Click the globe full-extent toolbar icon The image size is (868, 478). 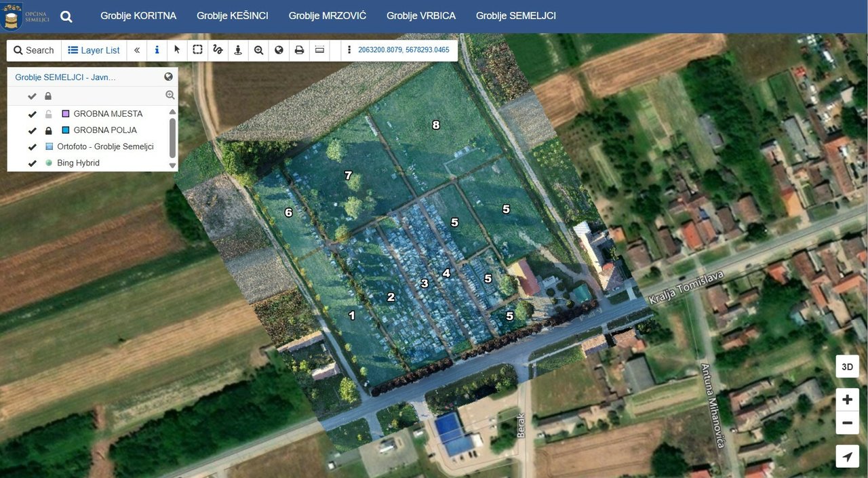point(279,50)
